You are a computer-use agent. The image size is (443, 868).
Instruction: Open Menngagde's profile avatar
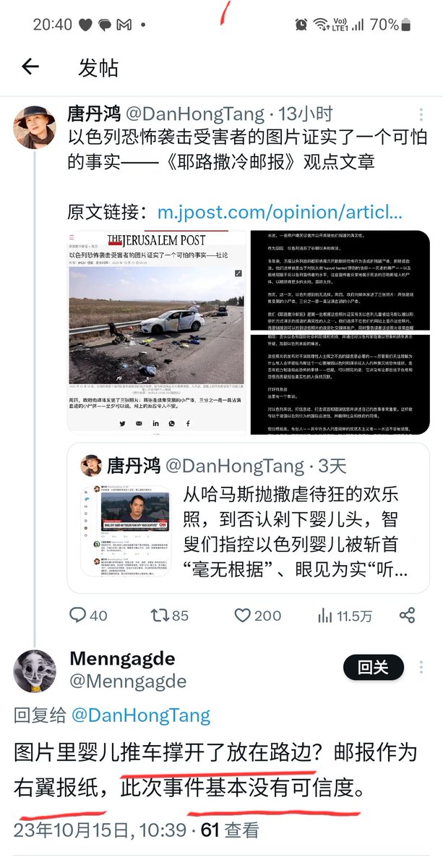point(35,671)
